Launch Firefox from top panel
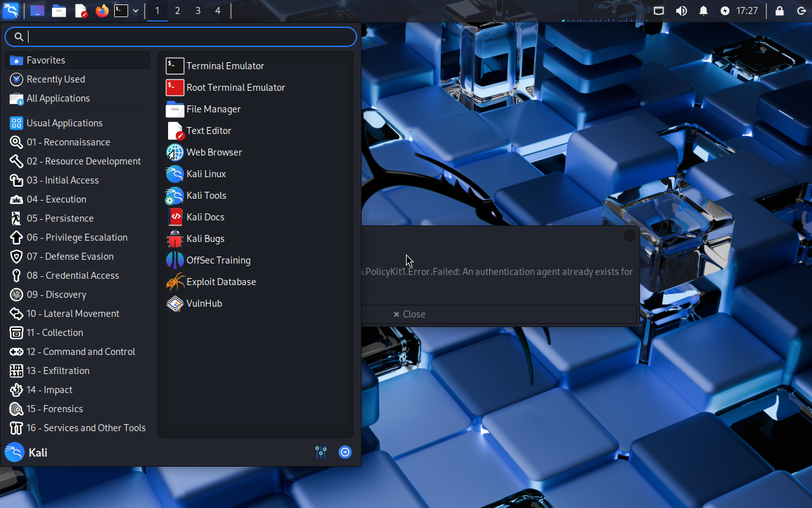812x508 pixels. 102,11
